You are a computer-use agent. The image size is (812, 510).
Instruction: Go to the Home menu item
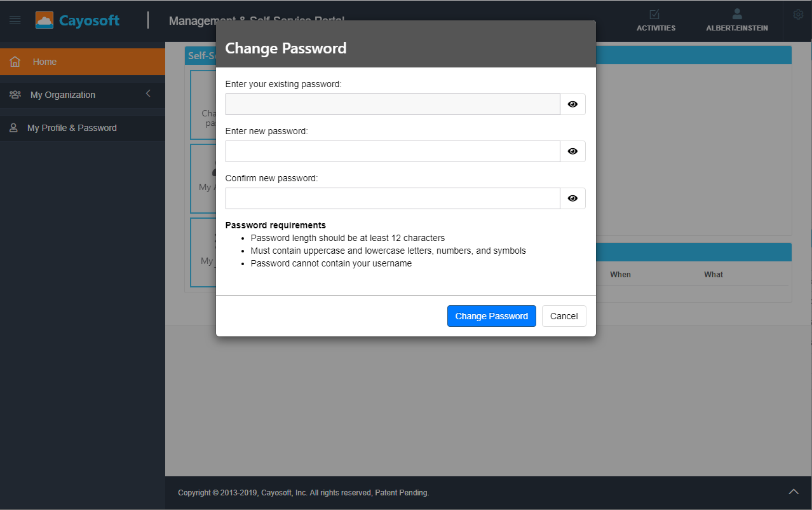pyautogui.click(x=44, y=61)
